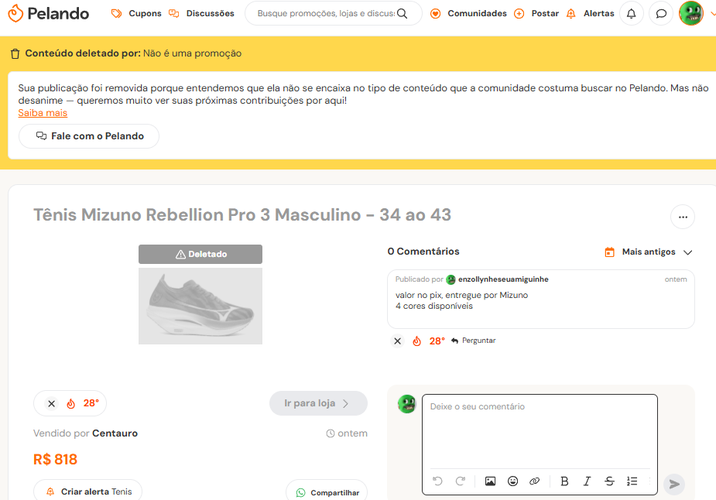Open the three-dots post options menu

tap(683, 217)
